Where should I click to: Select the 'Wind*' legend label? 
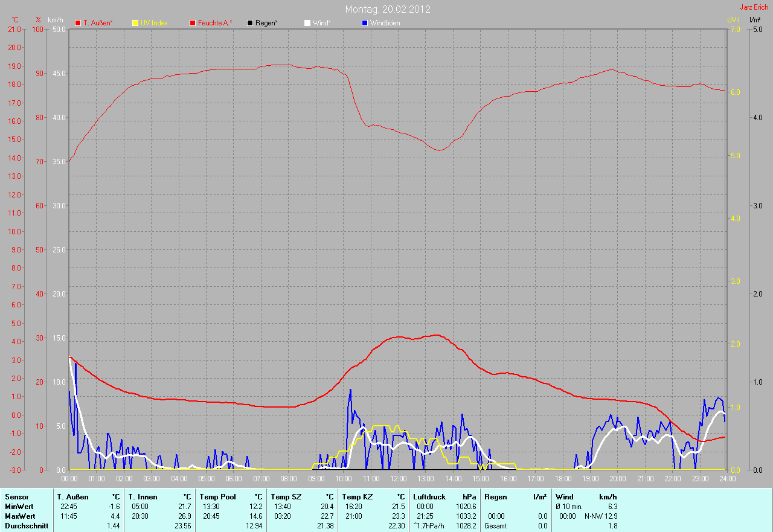[x=321, y=23]
